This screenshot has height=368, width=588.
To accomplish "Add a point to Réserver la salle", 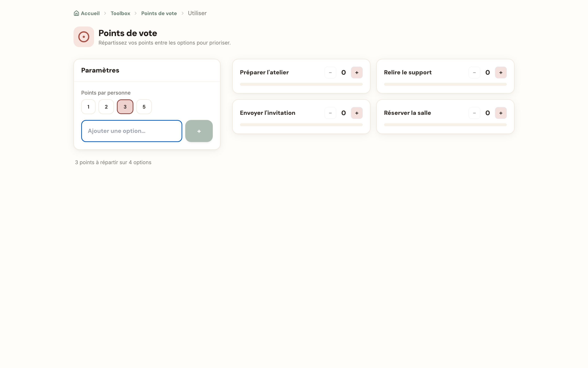I will (501, 113).
